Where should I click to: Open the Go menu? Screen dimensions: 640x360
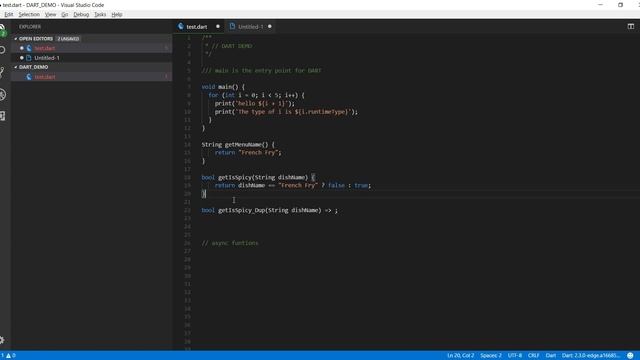64,14
